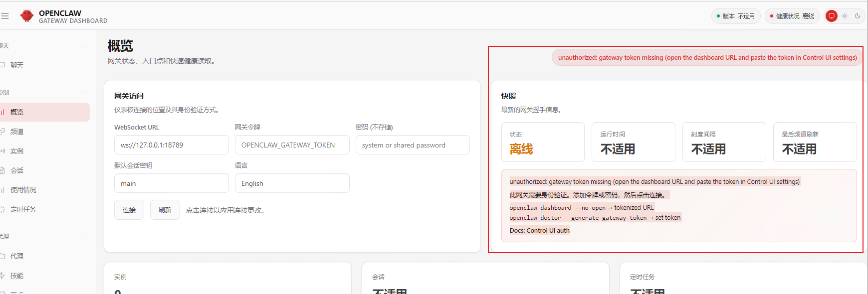
Task: Click the 密码 shared password field
Action: pos(413,145)
